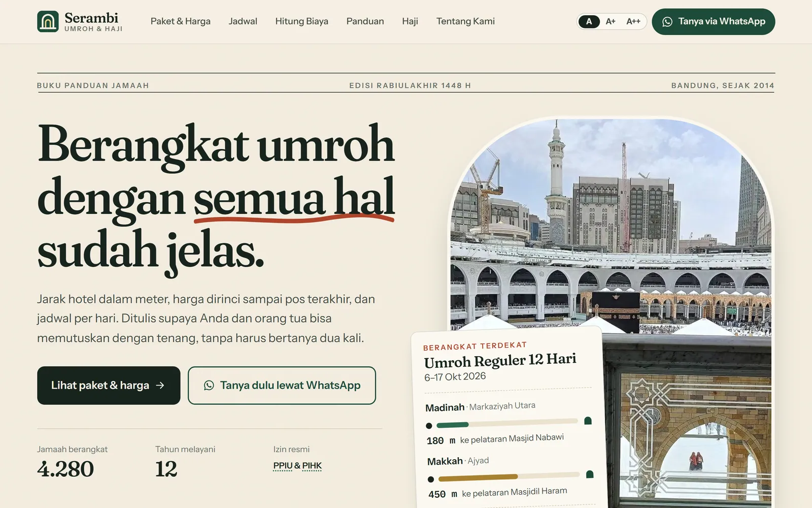Click WhatsApp icon in Tanya dulu button
This screenshot has height=508, width=812.
209,386
